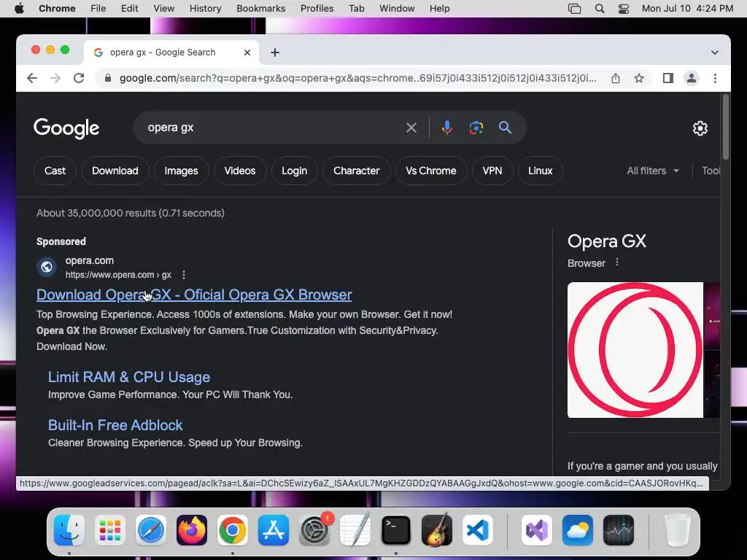747x560 pixels.
Task: Launch Visual Studio Code from Dock
Action: coord(477,530)
